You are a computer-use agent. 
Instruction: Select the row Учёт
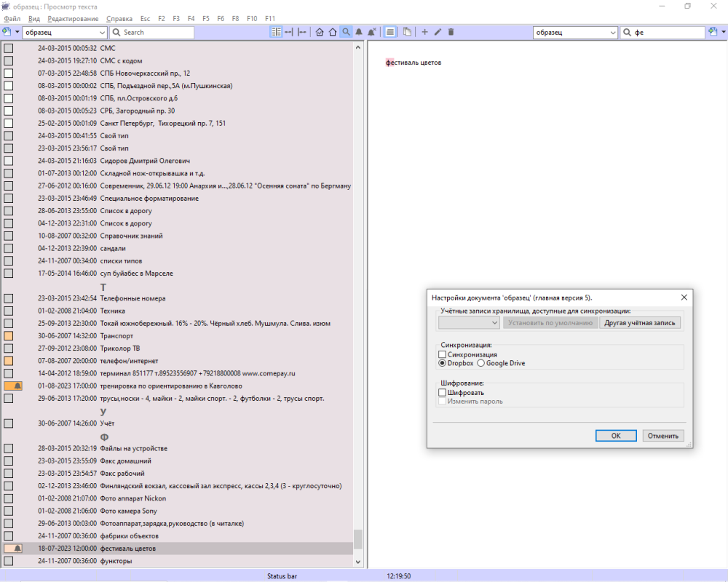click(178, 423)
